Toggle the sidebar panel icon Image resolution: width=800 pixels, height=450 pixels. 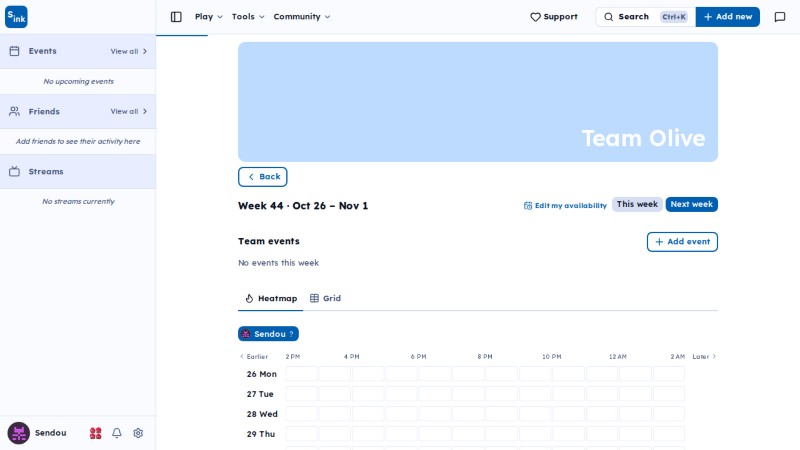click(x=176, y=17)
